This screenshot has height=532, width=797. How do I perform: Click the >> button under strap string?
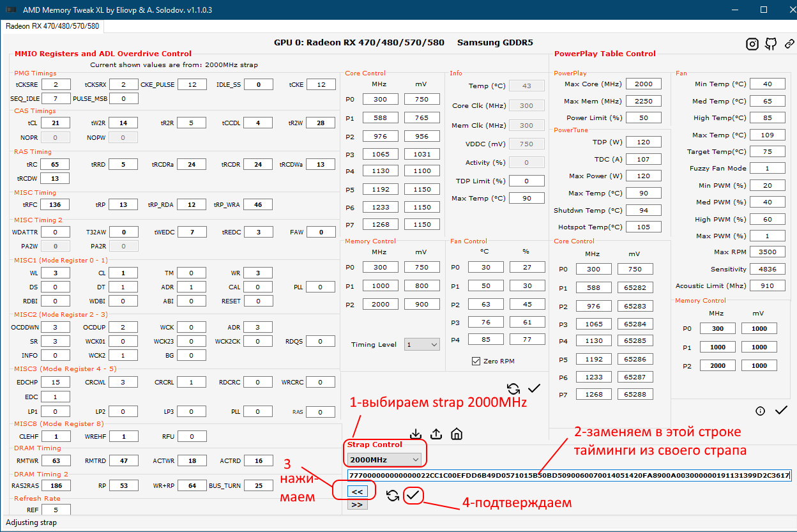357,505
